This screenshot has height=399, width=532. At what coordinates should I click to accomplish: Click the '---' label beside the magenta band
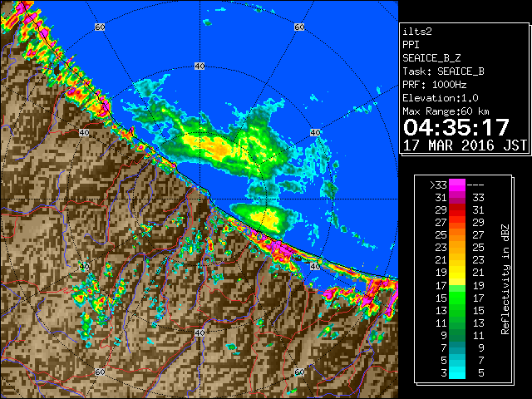pyautogui.click(x=475, y=185)
